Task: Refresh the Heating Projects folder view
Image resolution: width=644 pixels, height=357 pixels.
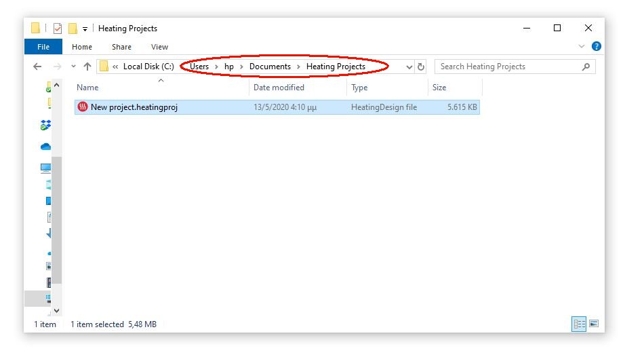Action: click(x=421, y=67)
